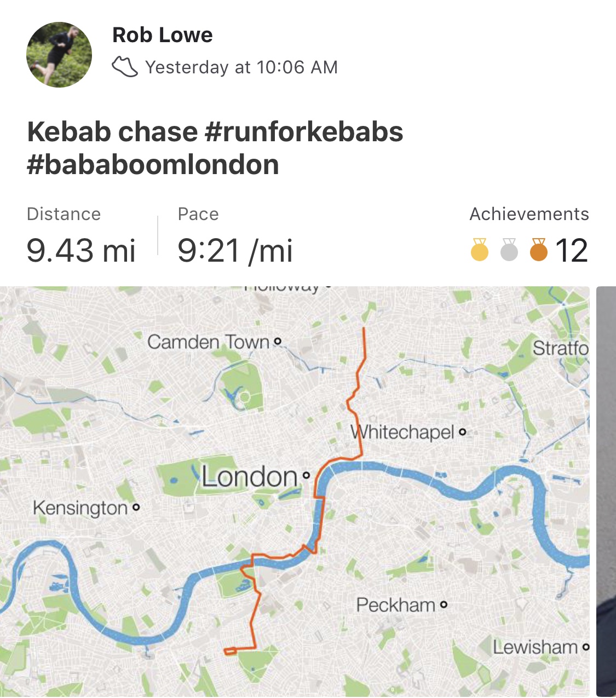Tap the Stratford map label
Screen dimensions: 616x698
click(x=560, y=348)
